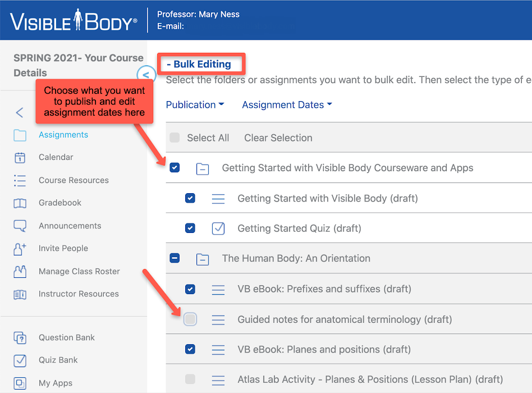Switch to the Assignments section
Screen dimensions: 532x393
(x=63, y=135)
